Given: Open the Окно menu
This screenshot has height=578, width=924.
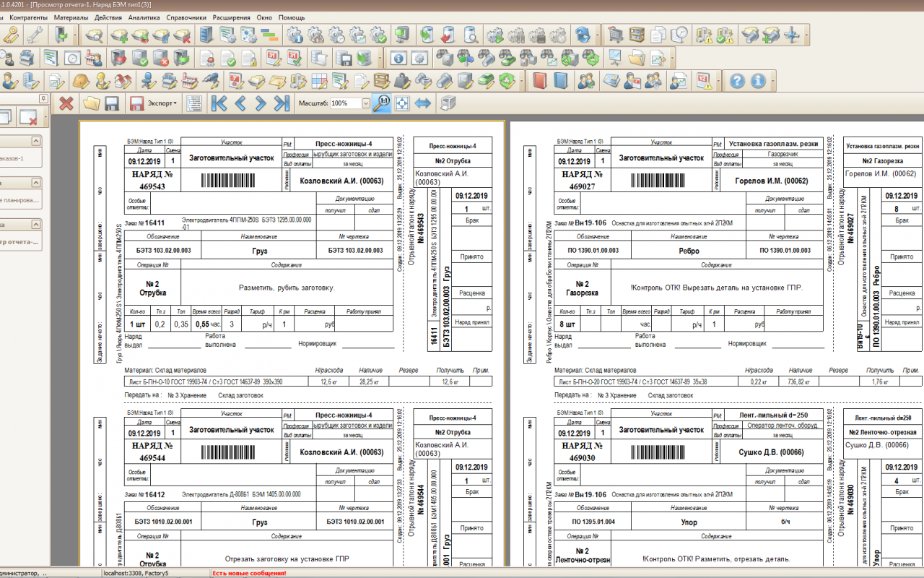Looking at the screenshot, I should [x=264, y=17].
